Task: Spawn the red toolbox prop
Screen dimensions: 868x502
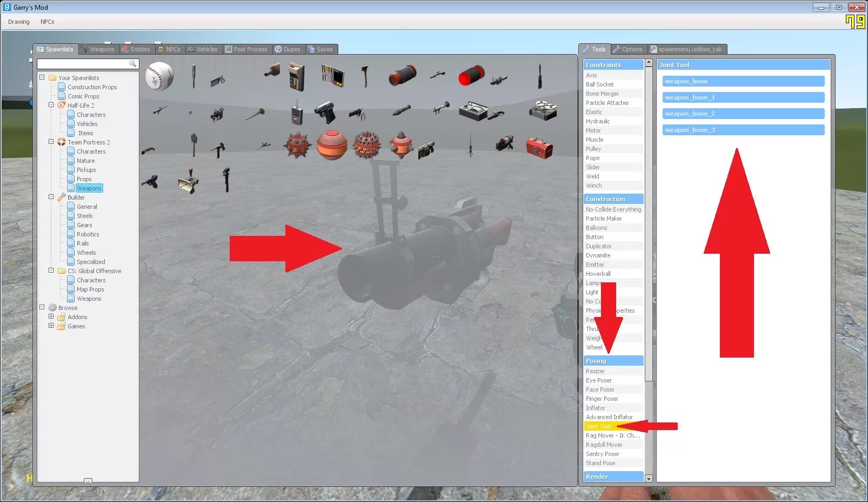Action: [x=539, y=147]
